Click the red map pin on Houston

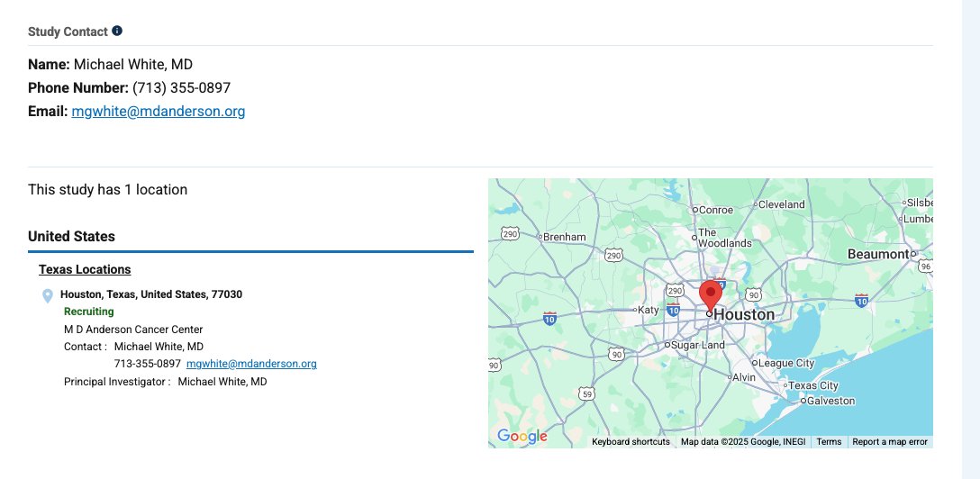[710, 294]
